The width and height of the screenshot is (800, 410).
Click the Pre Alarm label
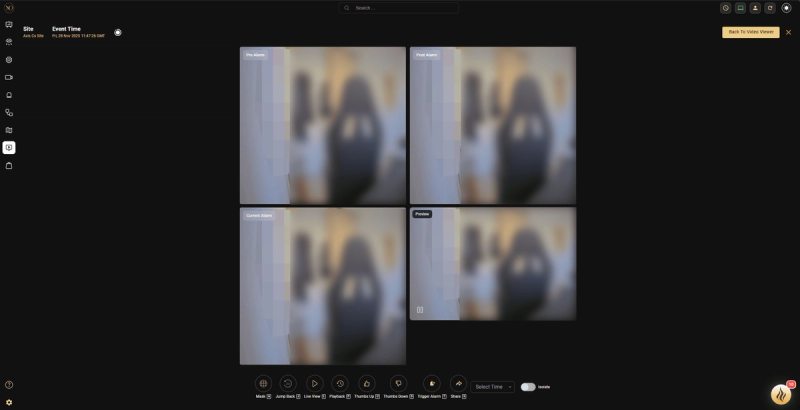pos(255,55)
